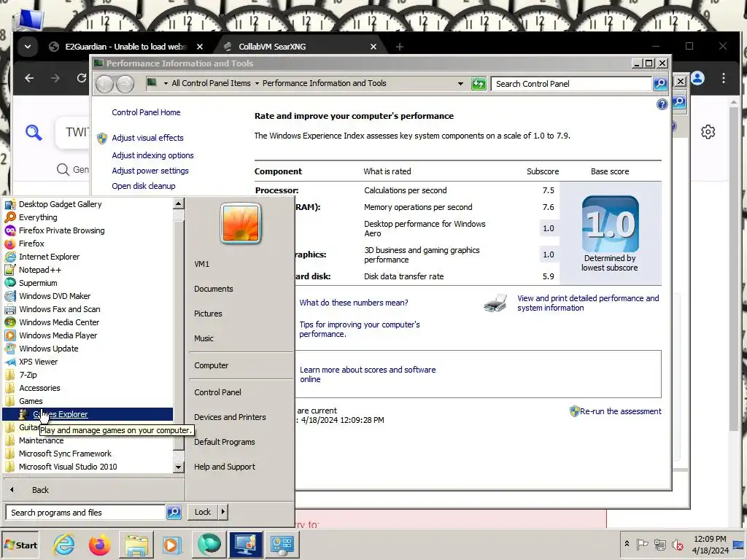Viewport: 747px width, 560px height.
Task: Reload the page in the browser
Action: click(x=82, y=78)
